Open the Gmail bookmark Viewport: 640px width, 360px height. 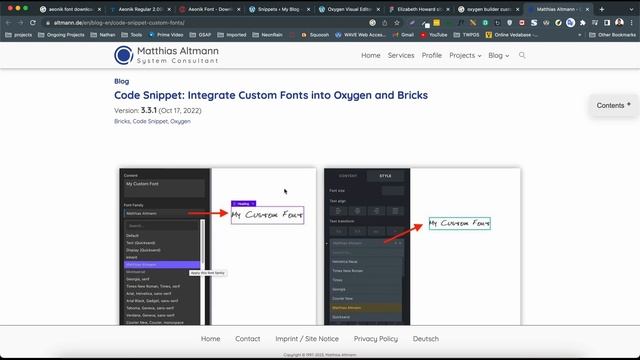(403, 35)
